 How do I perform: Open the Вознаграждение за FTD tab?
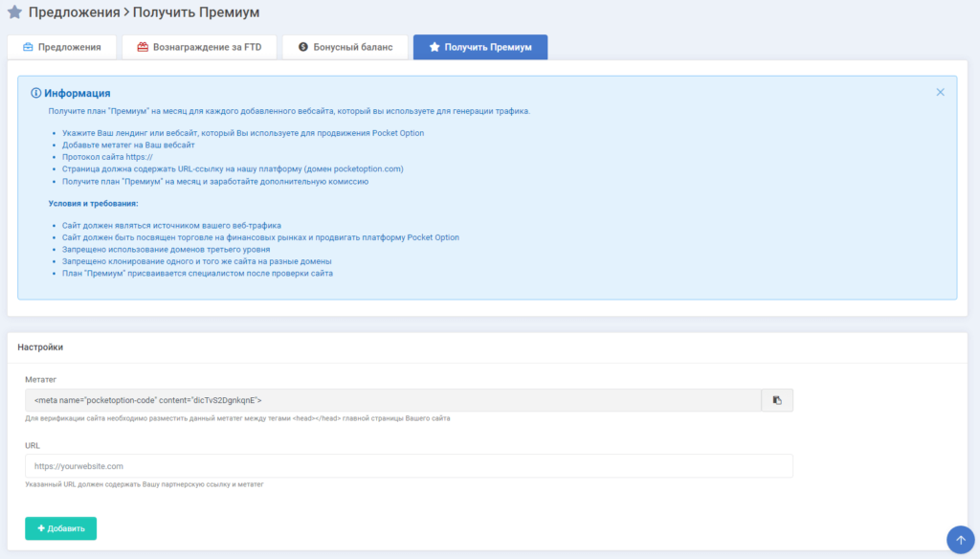tap(199, 47)
